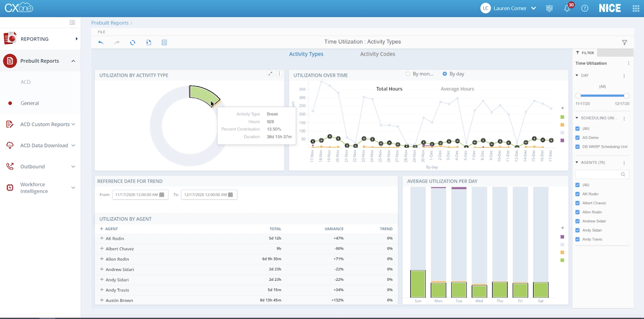Collapse the DAY filter section

pos(577,75)
